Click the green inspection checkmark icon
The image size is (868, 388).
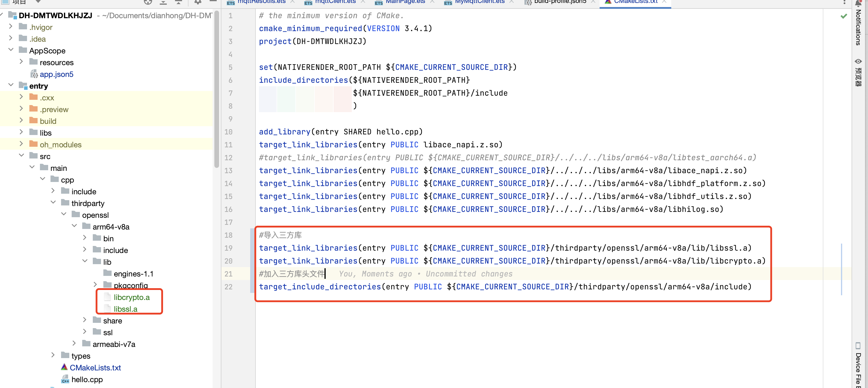(843, 16)
